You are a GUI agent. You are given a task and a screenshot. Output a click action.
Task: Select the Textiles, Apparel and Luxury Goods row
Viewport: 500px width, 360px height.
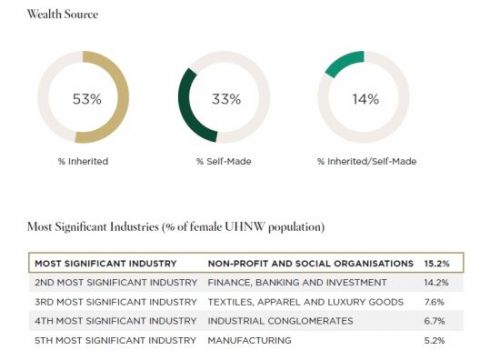coord(246,302)
